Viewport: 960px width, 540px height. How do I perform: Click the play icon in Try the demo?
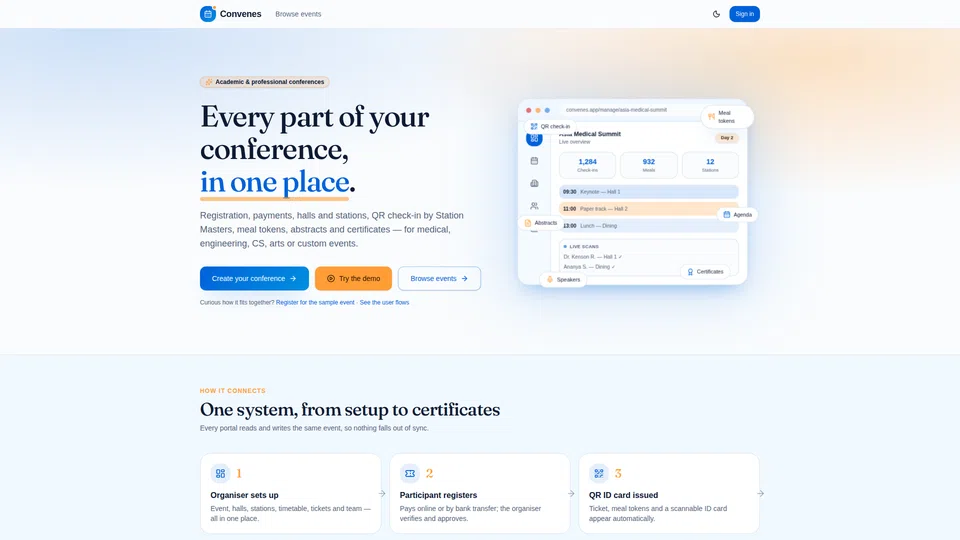331,279
